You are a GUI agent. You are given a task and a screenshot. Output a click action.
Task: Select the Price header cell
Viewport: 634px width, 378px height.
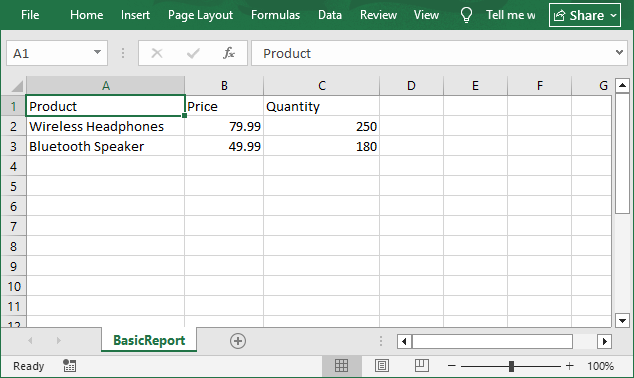[x=224, y=106]
